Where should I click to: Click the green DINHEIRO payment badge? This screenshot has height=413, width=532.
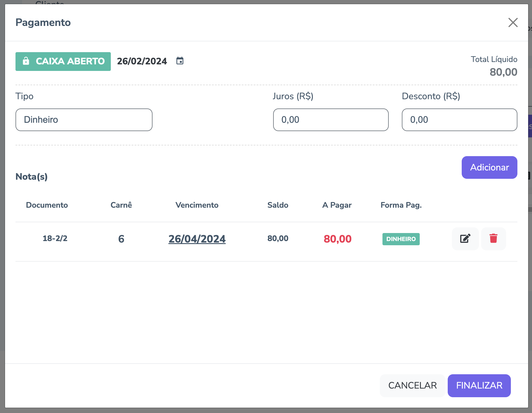pos(401,239)
